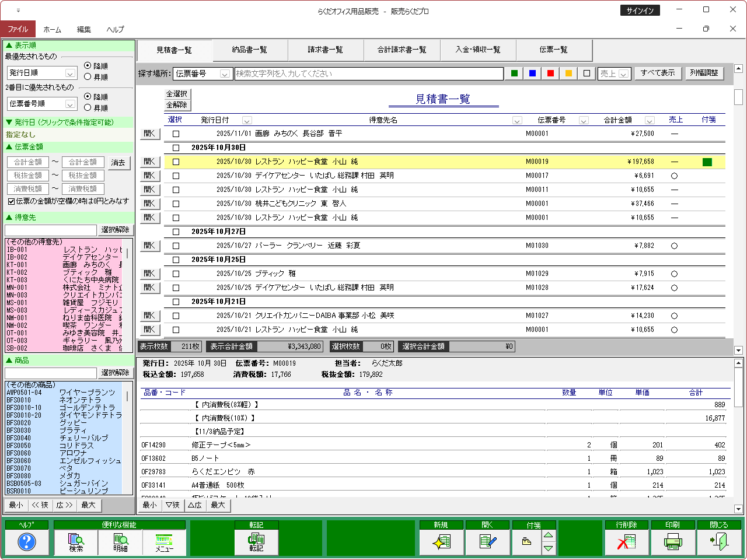
Task: Click the 閉じる exit door icon
Action: (719, 542)
